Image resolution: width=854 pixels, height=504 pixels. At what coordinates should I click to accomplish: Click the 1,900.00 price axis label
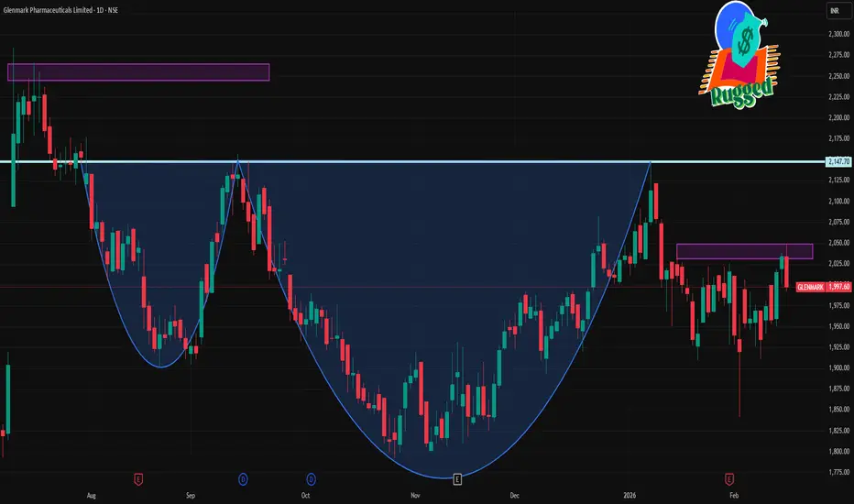click(x=838, y=367)
